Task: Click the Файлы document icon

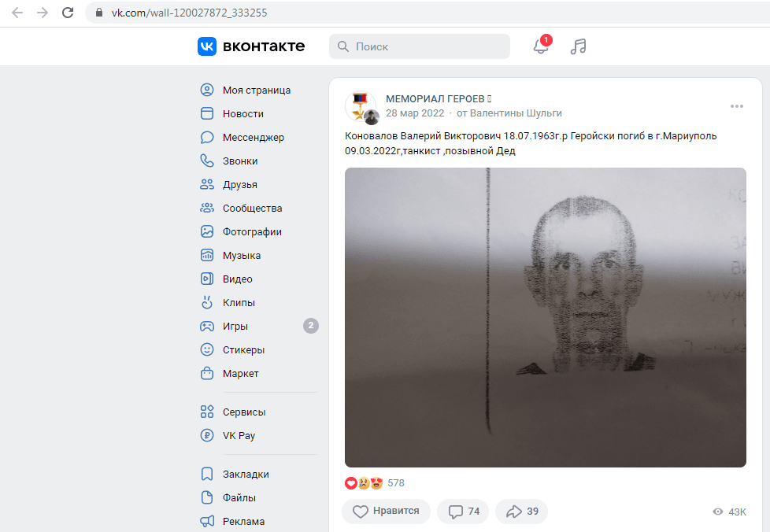Action: coord(207,497)
